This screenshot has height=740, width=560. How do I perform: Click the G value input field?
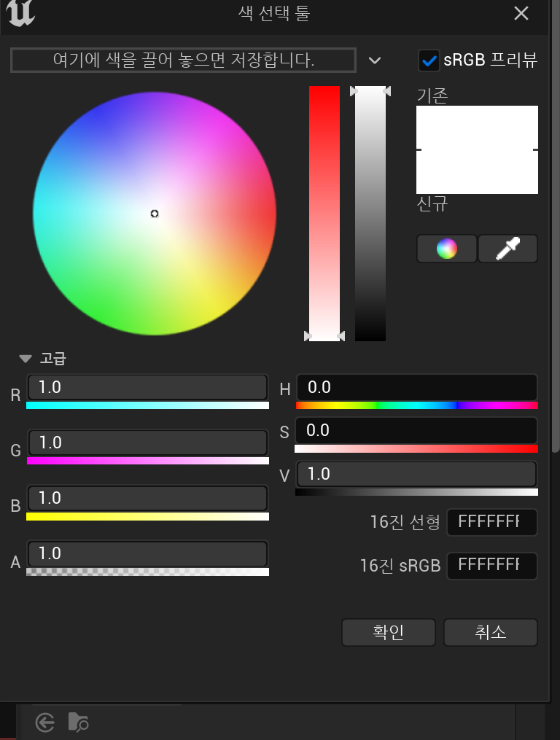pos(147,443)
